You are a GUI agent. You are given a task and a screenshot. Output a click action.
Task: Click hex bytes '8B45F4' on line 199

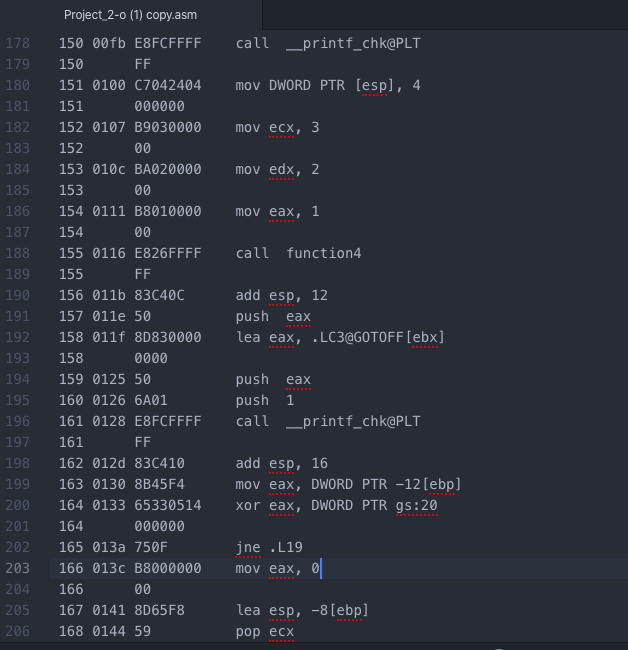pyautogui.click(x=160, y=484)
